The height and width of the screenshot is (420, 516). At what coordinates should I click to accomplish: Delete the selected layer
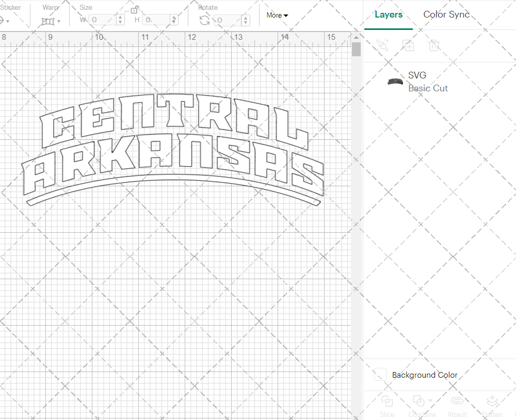click(x=434, y=45)
